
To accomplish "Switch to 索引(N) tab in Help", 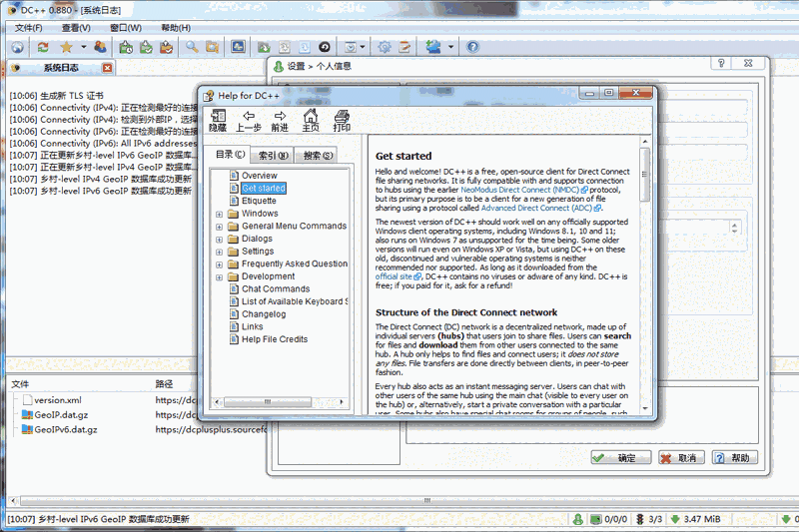I will [x=273, y=156].
